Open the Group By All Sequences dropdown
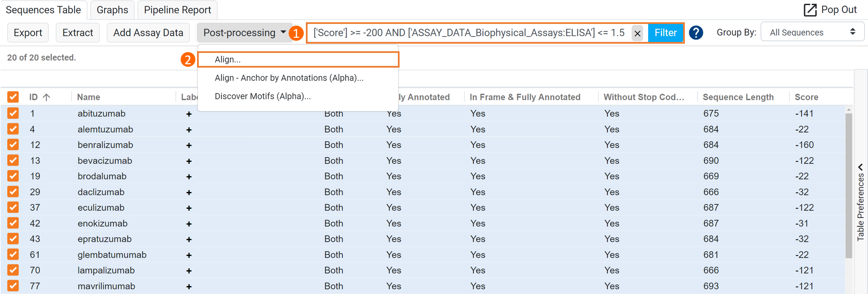868x294 pixels. tap(812, 32)
